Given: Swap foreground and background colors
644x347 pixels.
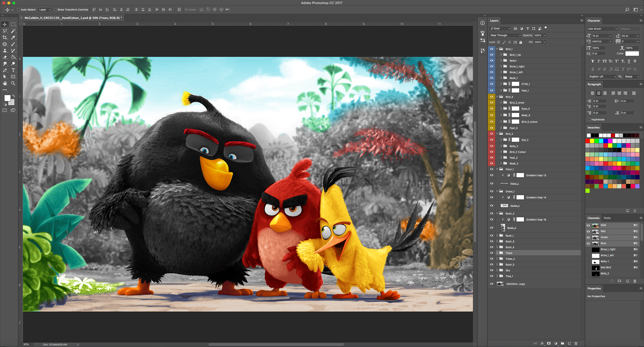Looking at the screenshot, I should click(x=13, y=96).
